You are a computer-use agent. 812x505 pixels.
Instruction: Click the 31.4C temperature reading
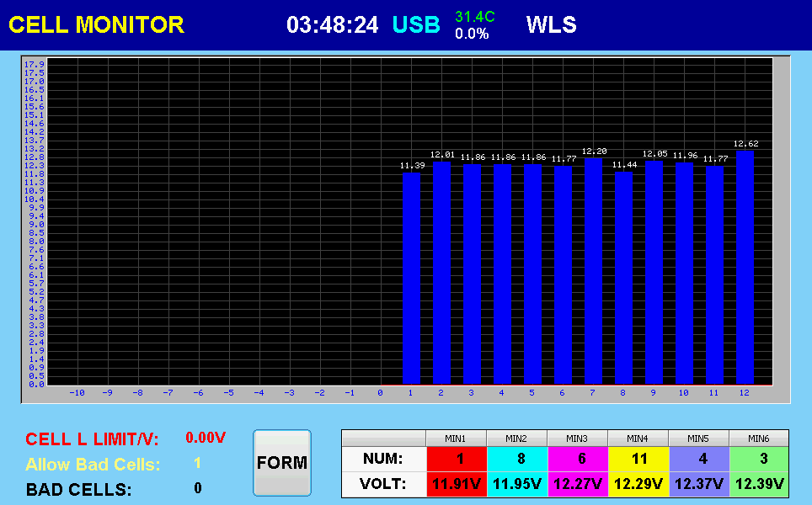474,16
